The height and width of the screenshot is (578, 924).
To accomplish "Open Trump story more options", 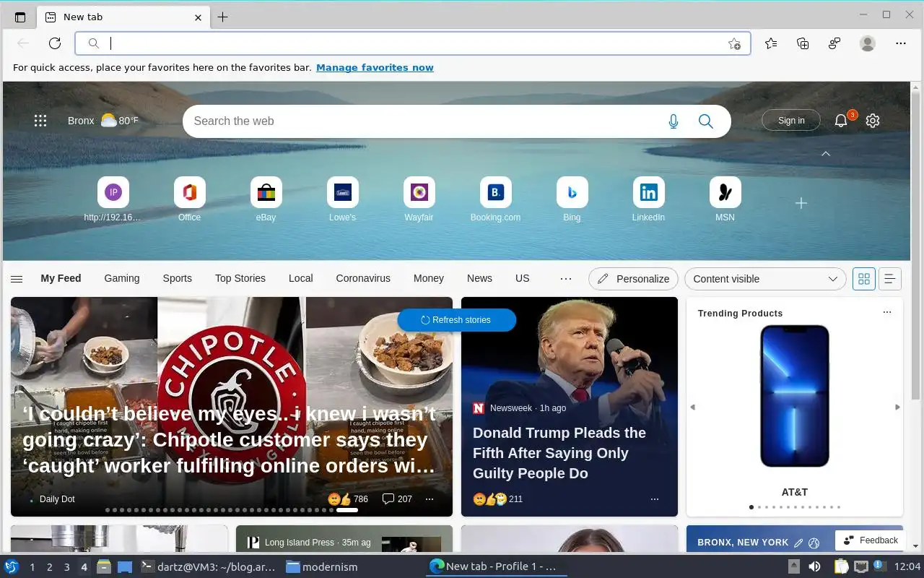I will pyautogui.click(x=655, y=499).
